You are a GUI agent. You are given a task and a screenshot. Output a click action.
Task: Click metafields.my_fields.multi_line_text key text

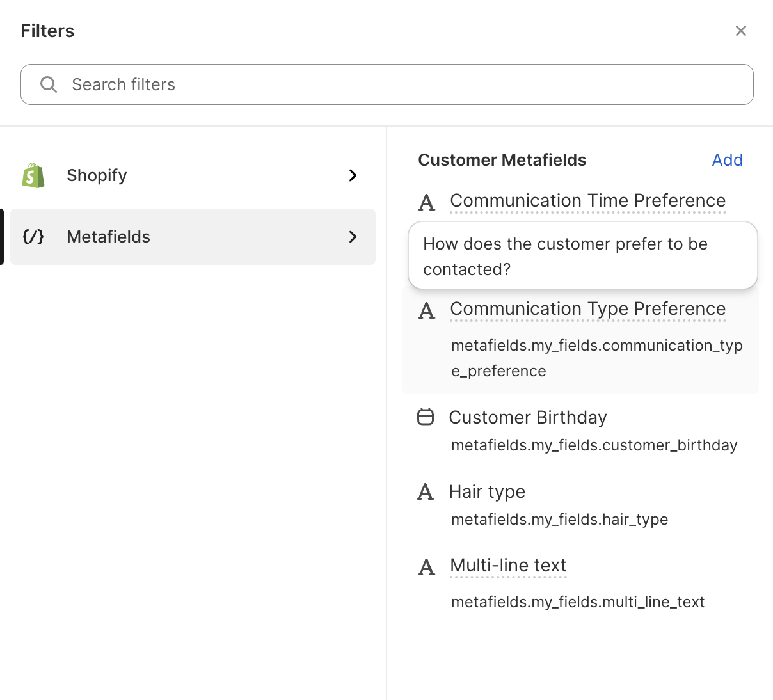coord(578,602)
